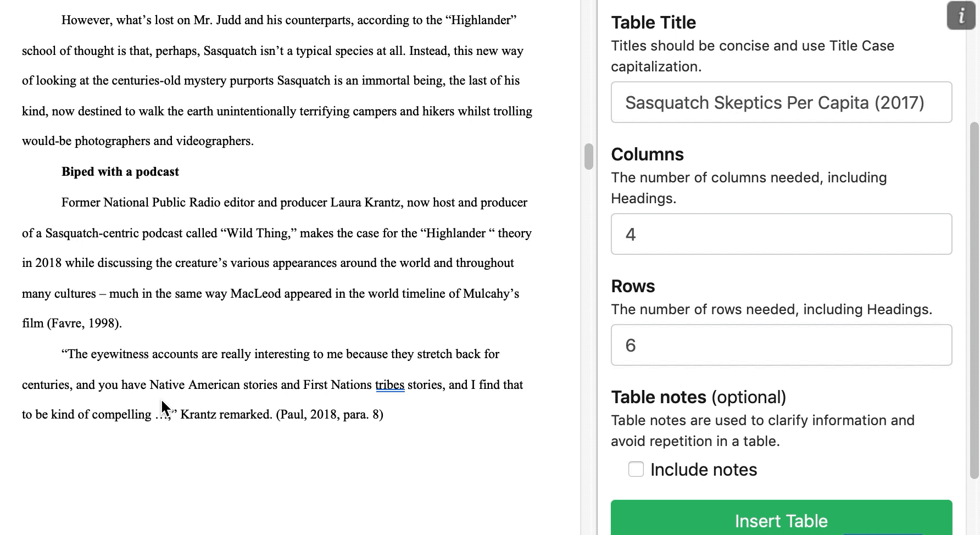This screenshot has width=980, height=535.
Task: Click the "Table Title" section heading
Action: 653,23
